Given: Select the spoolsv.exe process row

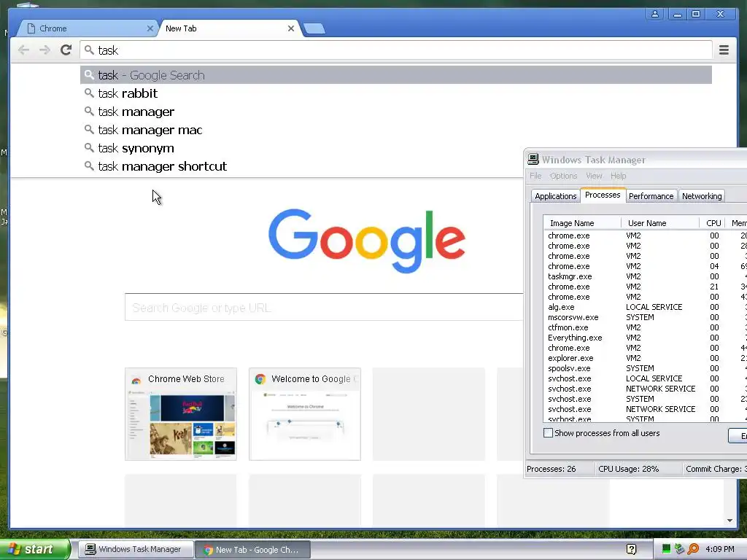Looking at the screenshot, I should (645, 368).
